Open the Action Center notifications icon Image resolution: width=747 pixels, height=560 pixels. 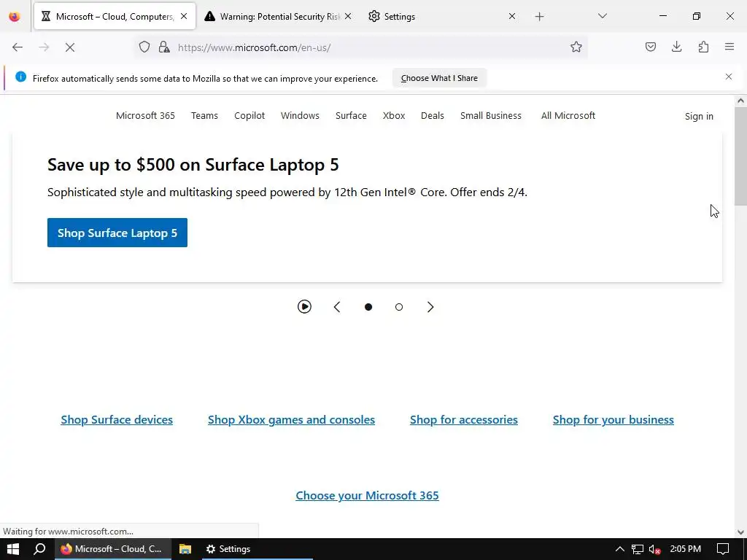click(723, 549)
